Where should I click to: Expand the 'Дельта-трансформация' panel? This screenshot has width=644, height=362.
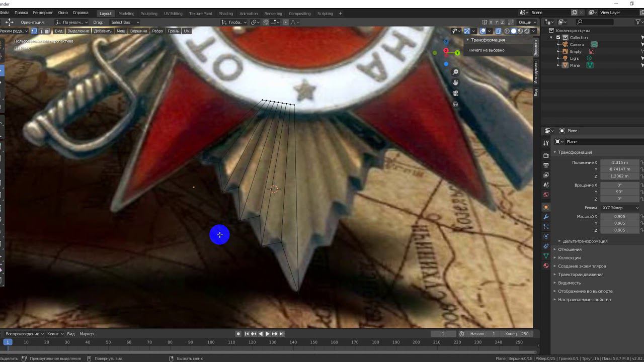point(585,241)
